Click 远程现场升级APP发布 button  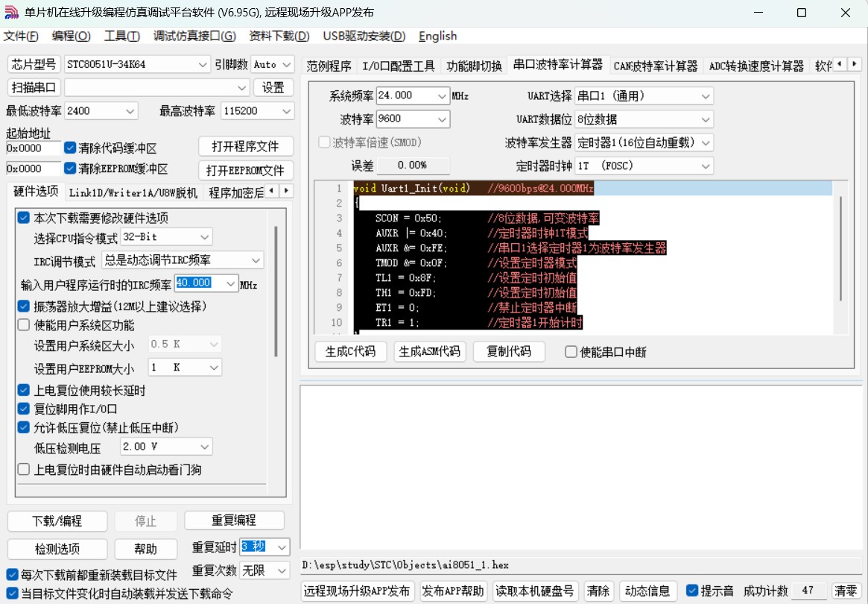point(356,591)
